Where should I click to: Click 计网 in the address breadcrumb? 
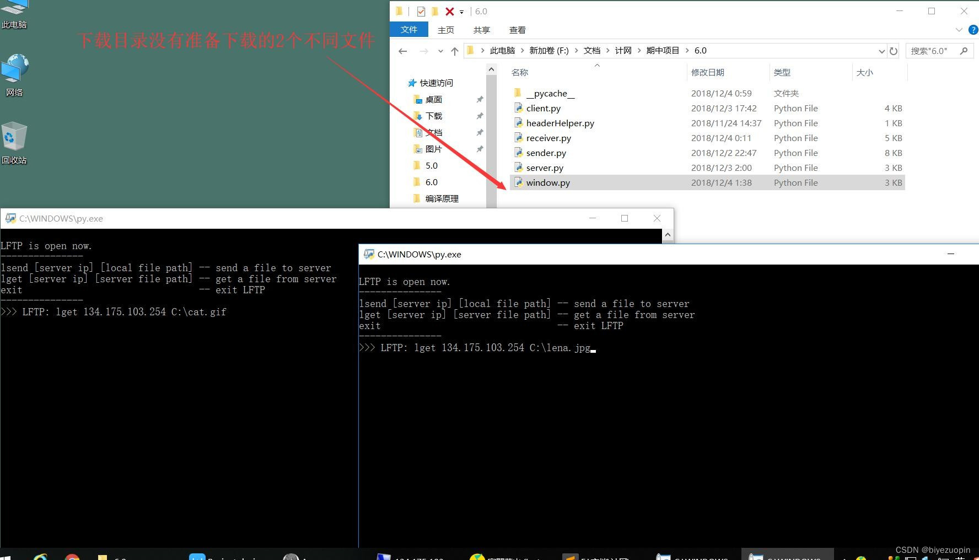pyautogui.click(x=623, y=51)
